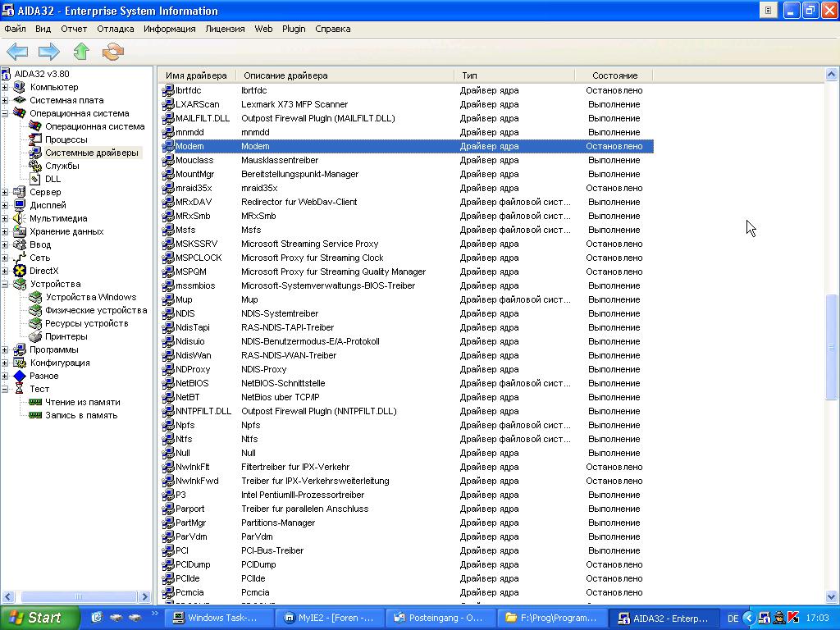840x630 pixels.
Task: Open the Лицензия menu
Action: coord(225,29)
